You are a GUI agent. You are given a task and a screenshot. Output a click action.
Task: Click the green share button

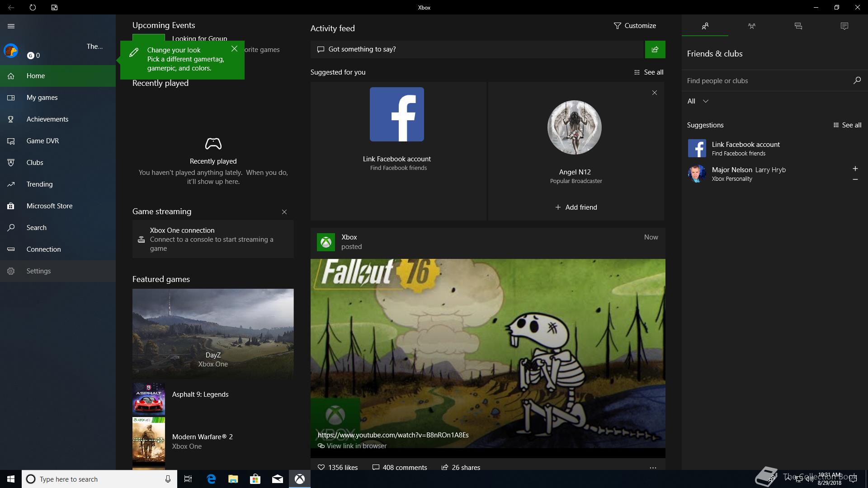click(x=655, y=49)
